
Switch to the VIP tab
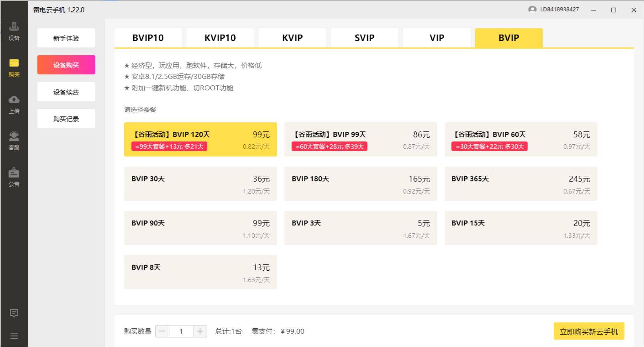[x=437, y=38]
